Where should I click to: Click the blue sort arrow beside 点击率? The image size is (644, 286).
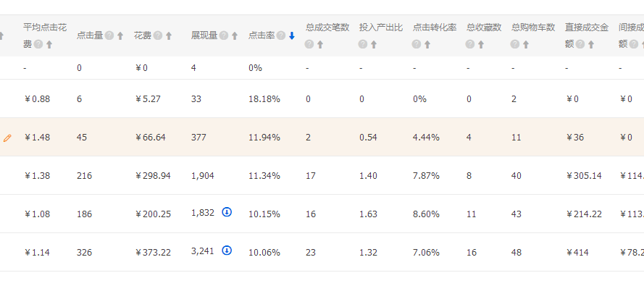[292, 35]
